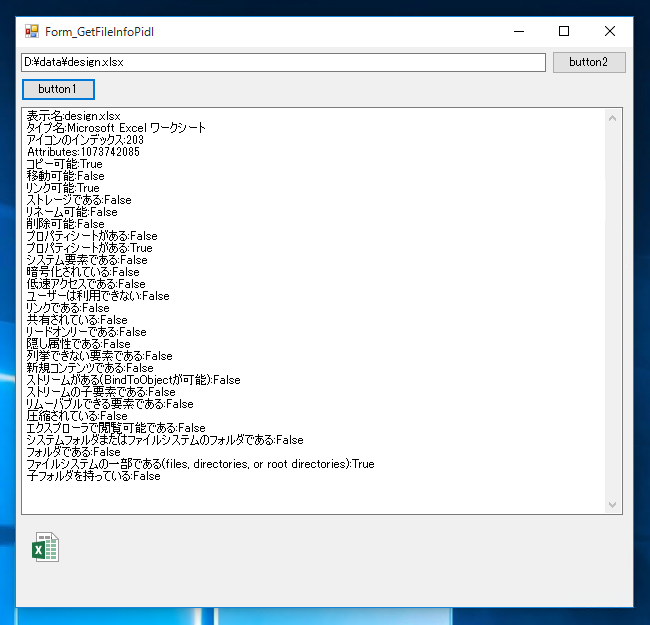Click the 'Attributes:1073742085' line
The height and width of the screenshot is (625, 650).
[x=83, y=152]
